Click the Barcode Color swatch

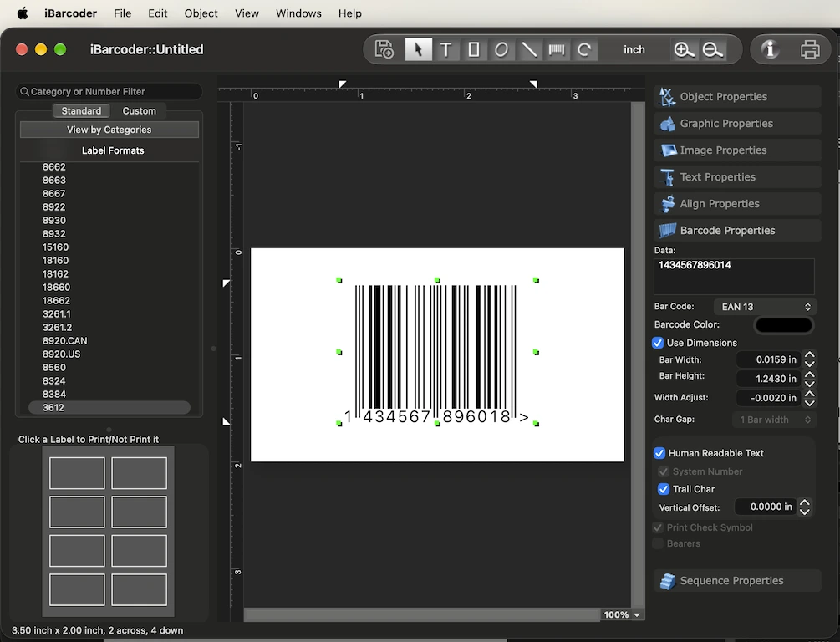(x=784, y=324)
